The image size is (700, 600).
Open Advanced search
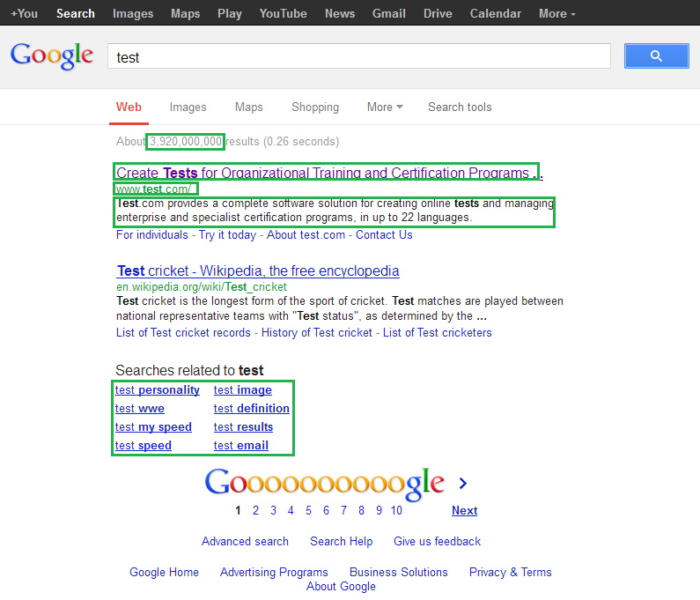[245, 542]
